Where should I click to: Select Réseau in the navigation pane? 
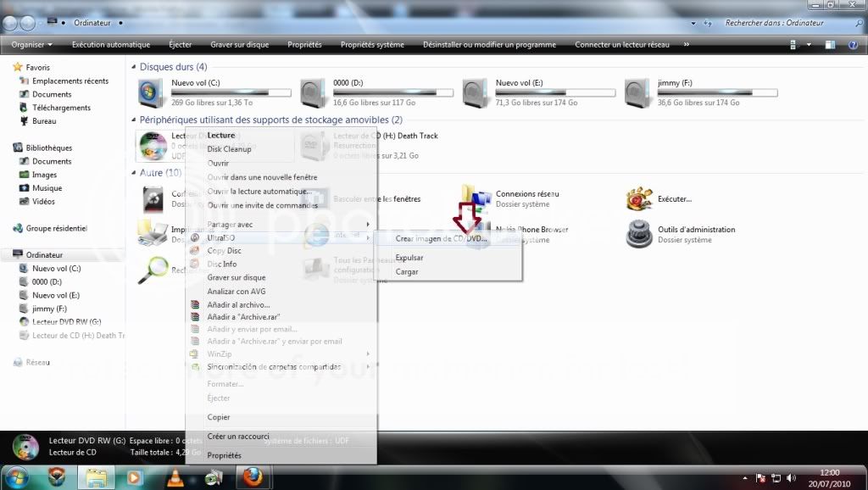tap(37, 362)
